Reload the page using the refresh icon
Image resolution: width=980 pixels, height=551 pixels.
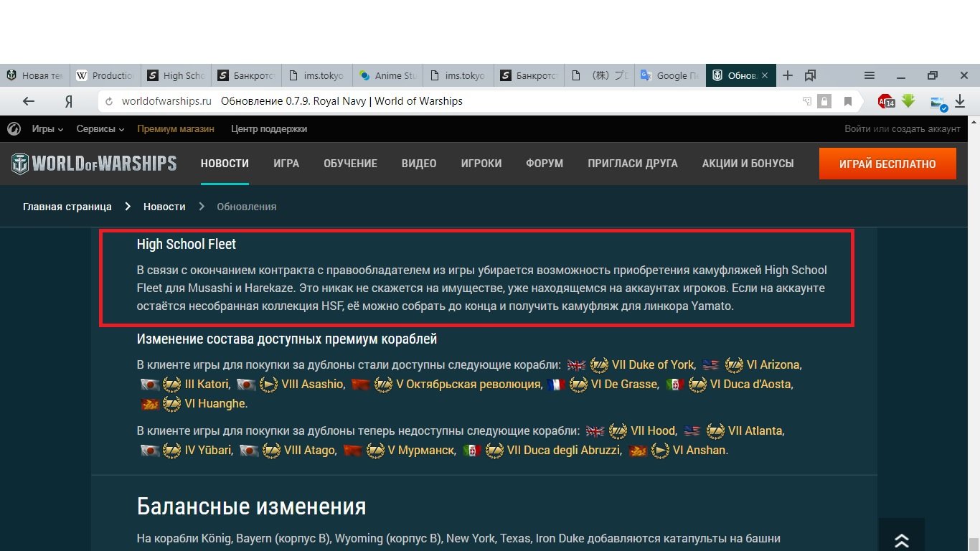click(x=109, y=101)
